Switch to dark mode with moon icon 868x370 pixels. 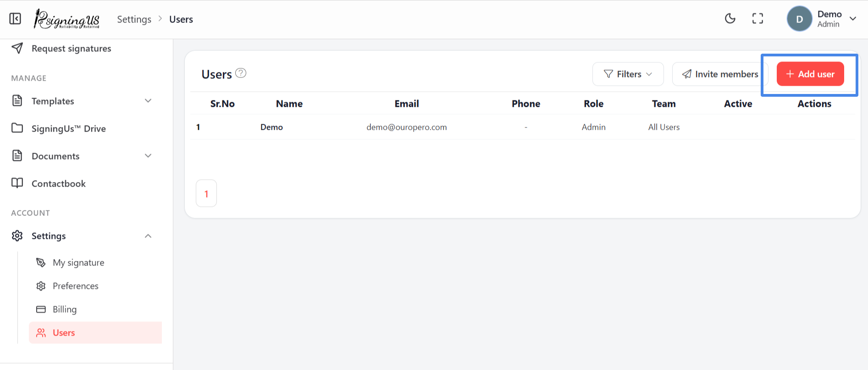tap(730, 19)
